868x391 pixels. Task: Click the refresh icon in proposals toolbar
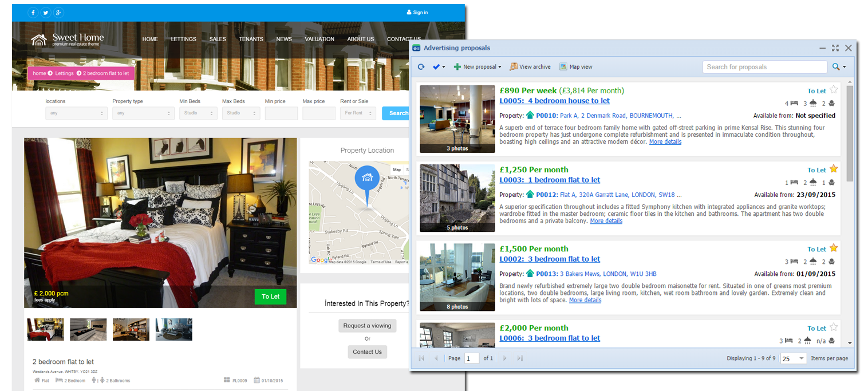(x=421, y=67)
